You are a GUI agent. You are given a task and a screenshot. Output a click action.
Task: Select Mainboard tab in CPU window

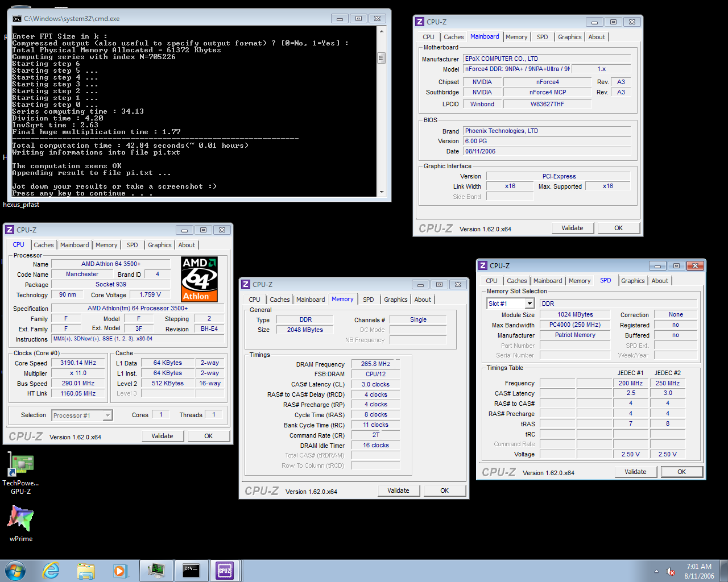[75, 245]
